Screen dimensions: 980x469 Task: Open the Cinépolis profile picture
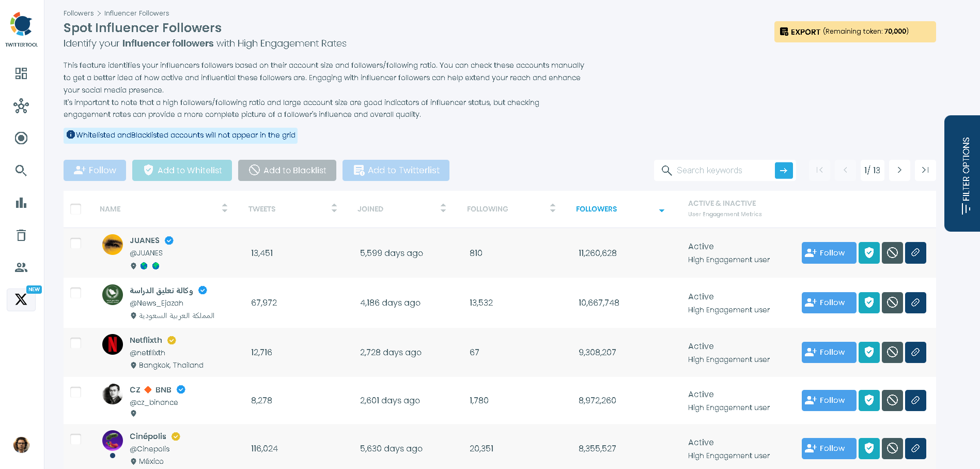tap(113, 441)
